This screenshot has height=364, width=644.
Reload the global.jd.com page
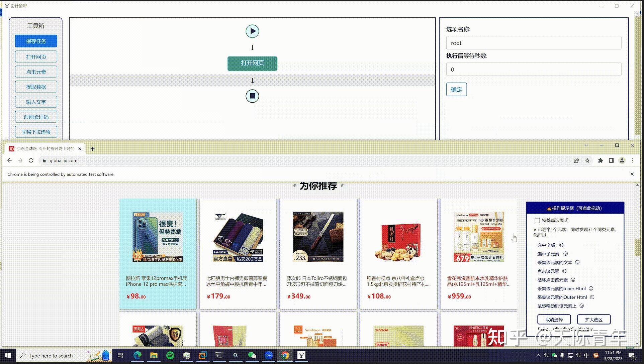click(x=31, y=160)
